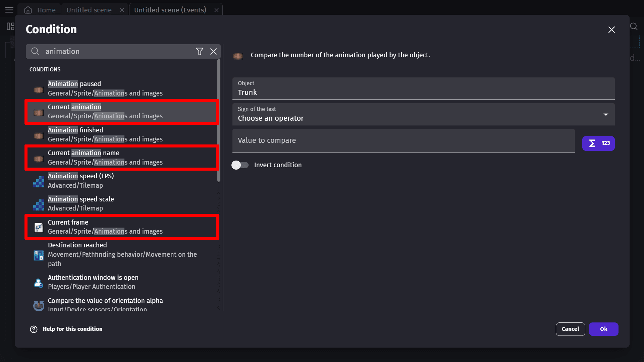Click the Destination reached pathfinding icon

point(39,255)
